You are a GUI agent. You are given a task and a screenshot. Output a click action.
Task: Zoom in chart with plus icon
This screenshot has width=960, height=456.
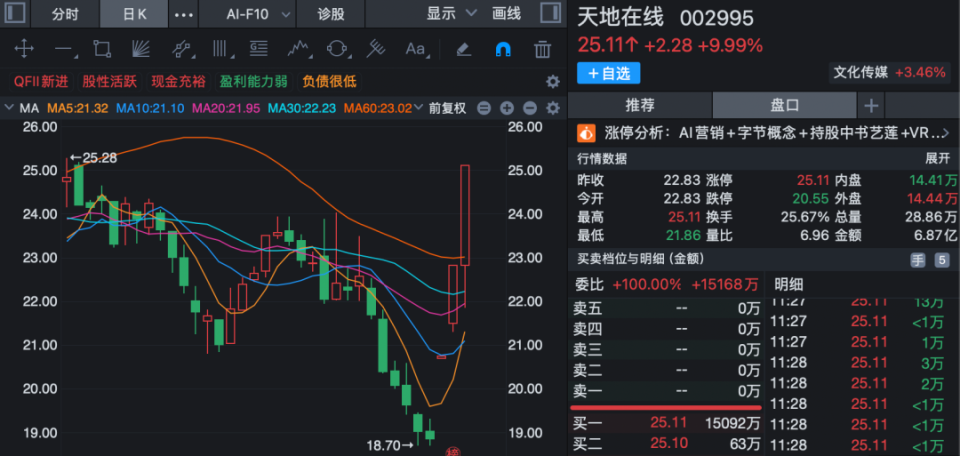point(506,109)
